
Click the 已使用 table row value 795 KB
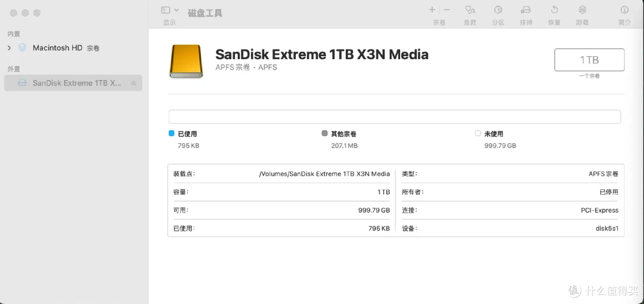(x=379, y=228)
